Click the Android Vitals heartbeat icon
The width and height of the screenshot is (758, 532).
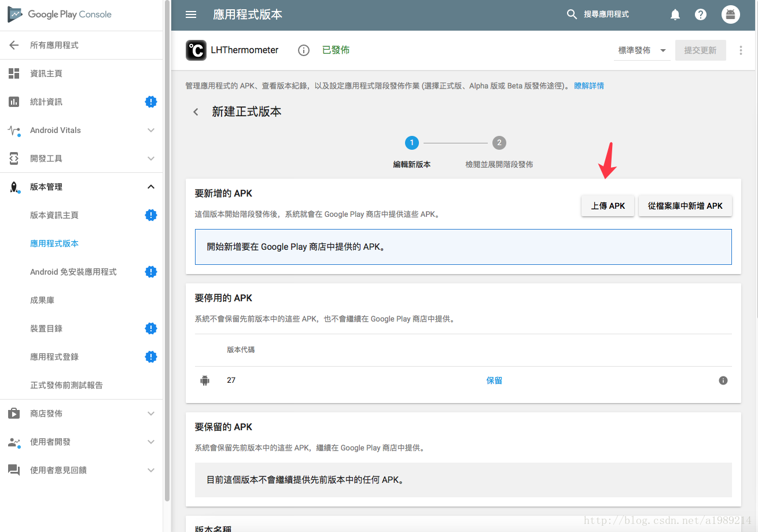[x=14, y=130]
